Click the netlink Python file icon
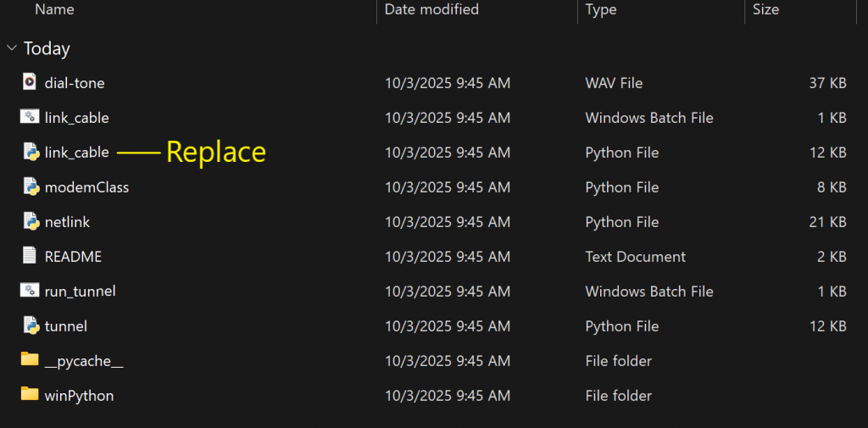 [30, 221]
